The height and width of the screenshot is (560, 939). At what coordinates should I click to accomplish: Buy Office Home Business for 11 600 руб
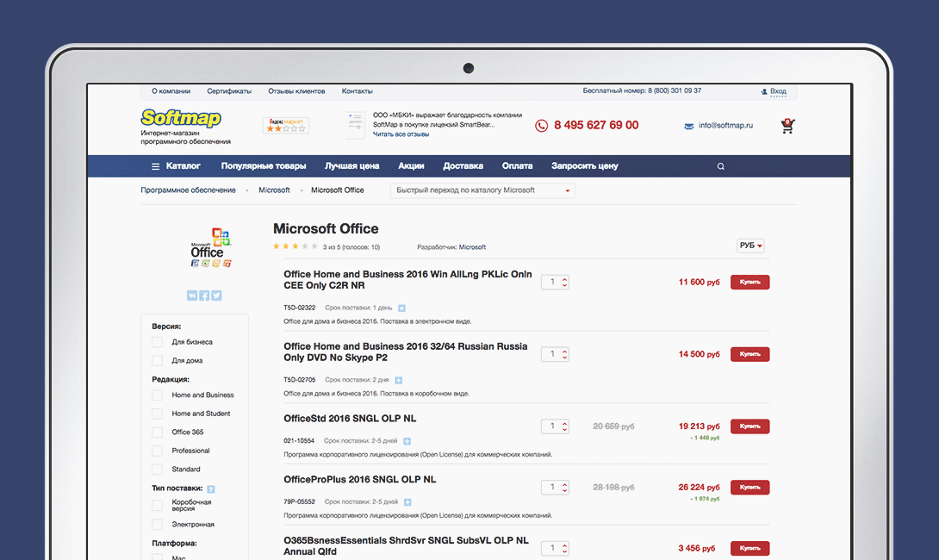(749, 282)
